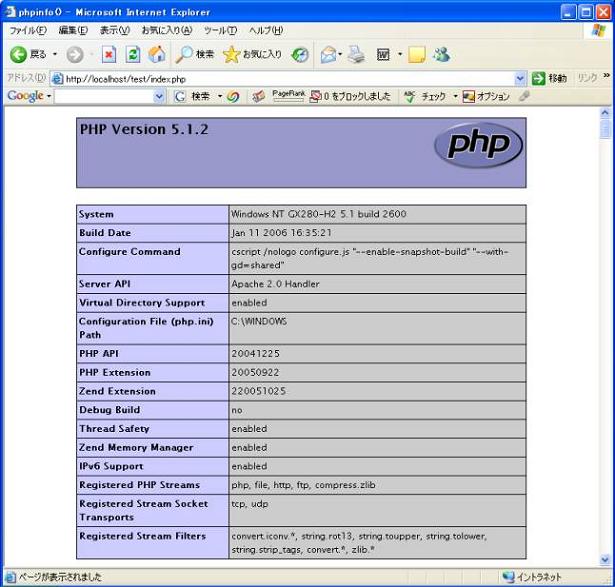Click the PHP logo image
The height and width of the screenshot is (587, 615).
pyautogui.click(x=478, y=145)
